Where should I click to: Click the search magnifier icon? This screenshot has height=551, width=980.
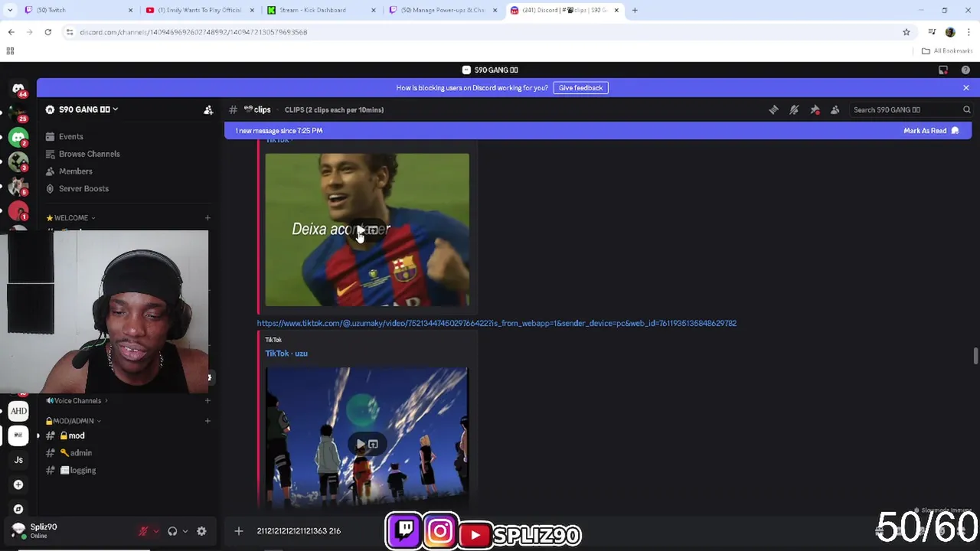(966, 109)
